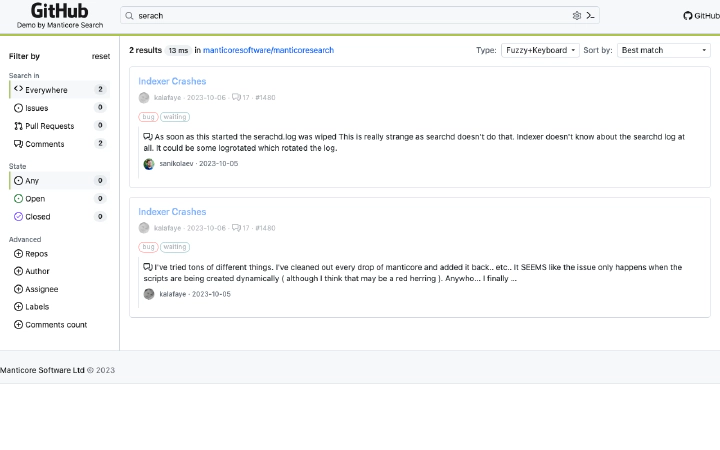This screenshot has height=450, width=720.
Task: Click the bug label in second result
Action: tap(148, 247)
